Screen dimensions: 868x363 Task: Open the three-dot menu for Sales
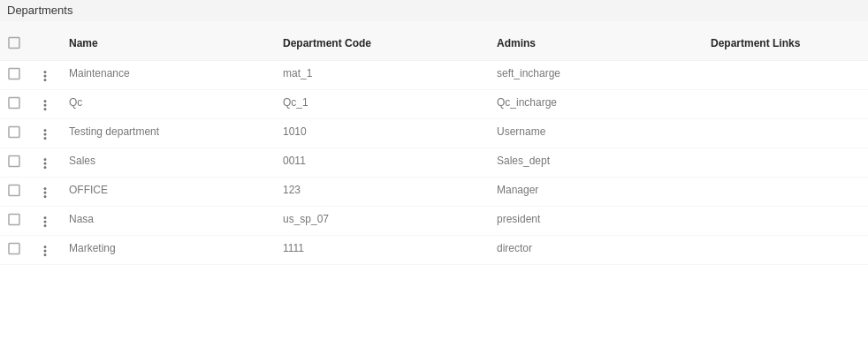45,163
